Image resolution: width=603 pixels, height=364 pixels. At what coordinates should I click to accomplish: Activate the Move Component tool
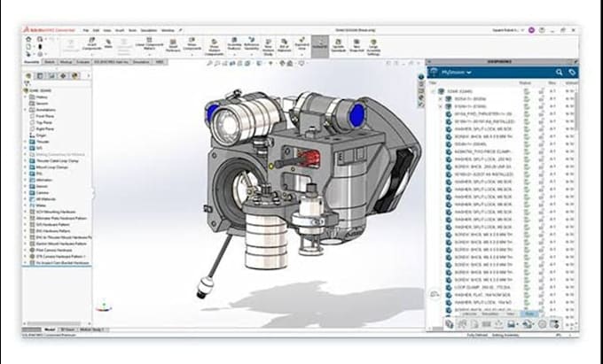[192, 43]
